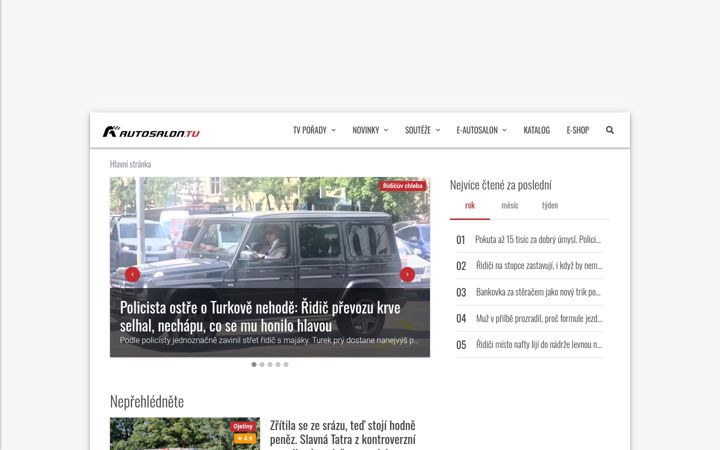Expand the Soutěže dropdown menu
This screenshot has width=720, height=450.
coord(422,130)
